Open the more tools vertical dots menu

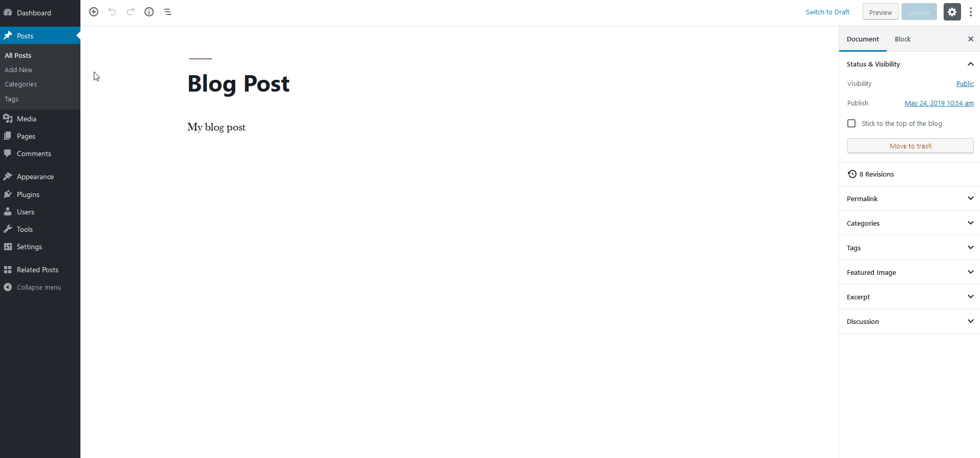tap(971, 12)
